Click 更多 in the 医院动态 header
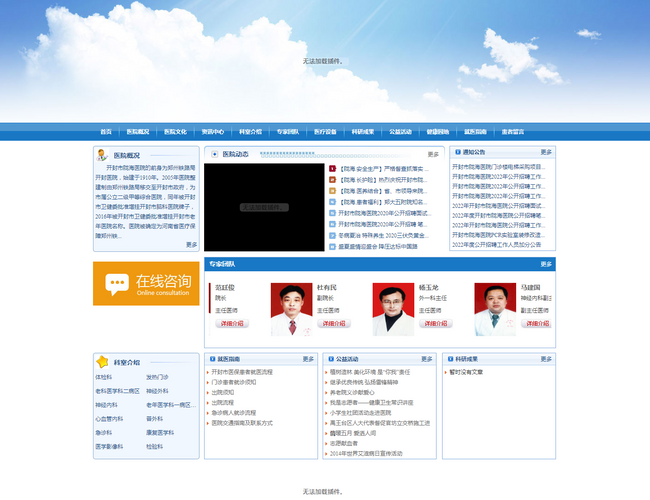 (433, 154)
